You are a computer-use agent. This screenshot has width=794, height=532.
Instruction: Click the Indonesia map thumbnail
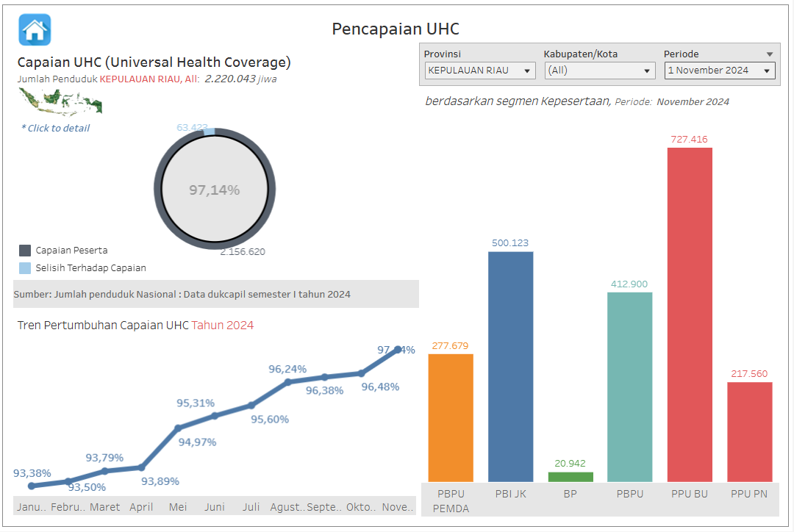point(60,101)
